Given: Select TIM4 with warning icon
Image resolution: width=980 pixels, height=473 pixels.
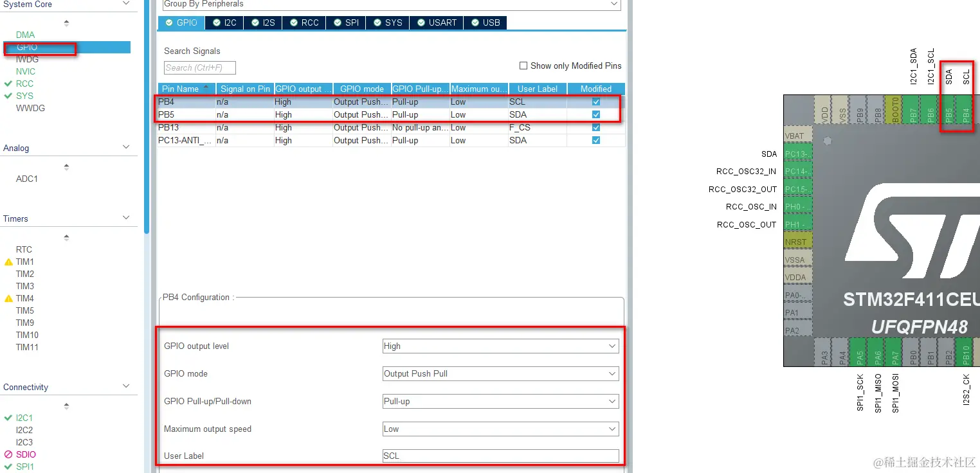Looking at the screenshot, I should [25, 298].
